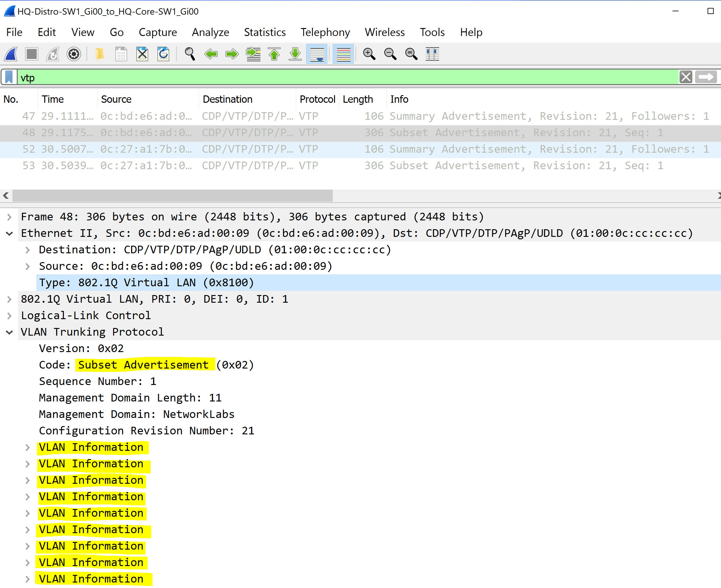Viewport: 721px width, 588px height.
Task: Open the Edit menu
Action: pos(47,32)
